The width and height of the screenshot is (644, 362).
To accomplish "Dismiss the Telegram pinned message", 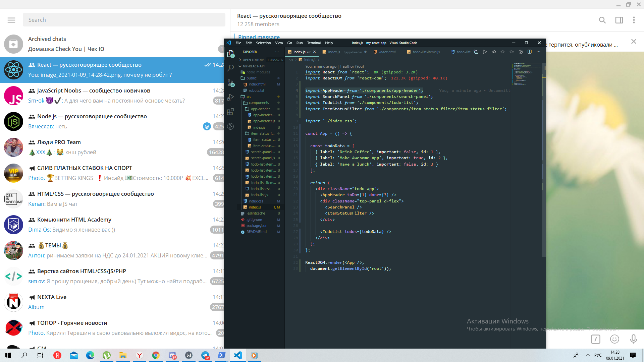I will point(634,42).
